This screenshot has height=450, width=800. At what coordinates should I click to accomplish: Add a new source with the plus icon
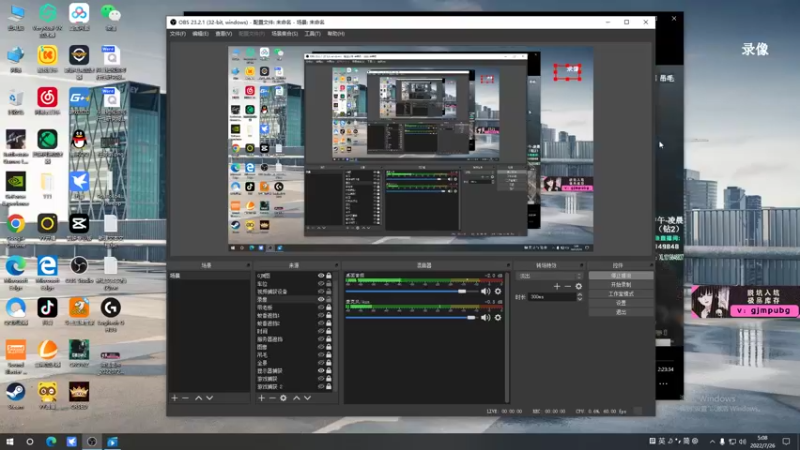262,398
